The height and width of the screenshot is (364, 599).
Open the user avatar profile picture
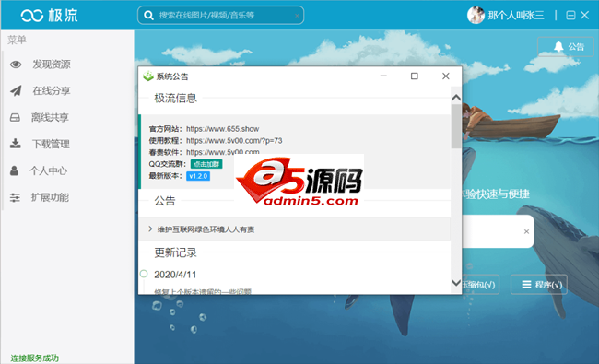(x=476, y=16)
